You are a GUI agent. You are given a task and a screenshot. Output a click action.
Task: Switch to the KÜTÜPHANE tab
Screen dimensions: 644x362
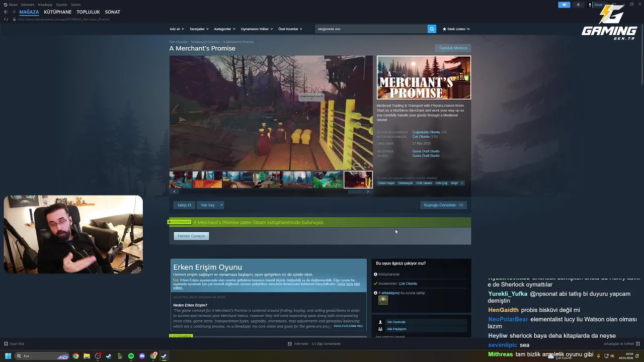click(58, 12)
